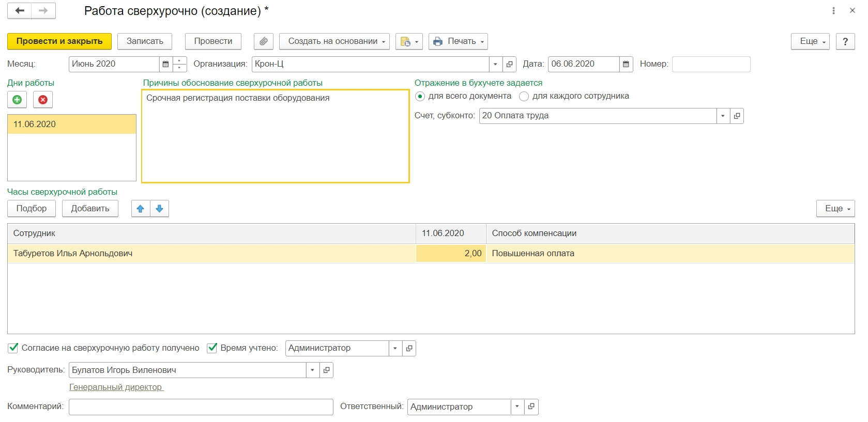
Task: Click "Провести и закрыть" button
Action: pos(59,41)
